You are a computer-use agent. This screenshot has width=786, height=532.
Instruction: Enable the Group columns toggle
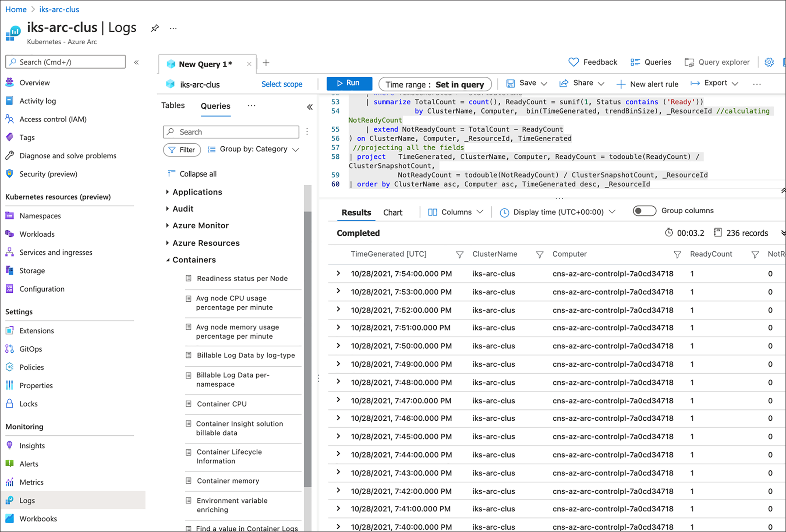pyautogui.click(x=644, y=211)
